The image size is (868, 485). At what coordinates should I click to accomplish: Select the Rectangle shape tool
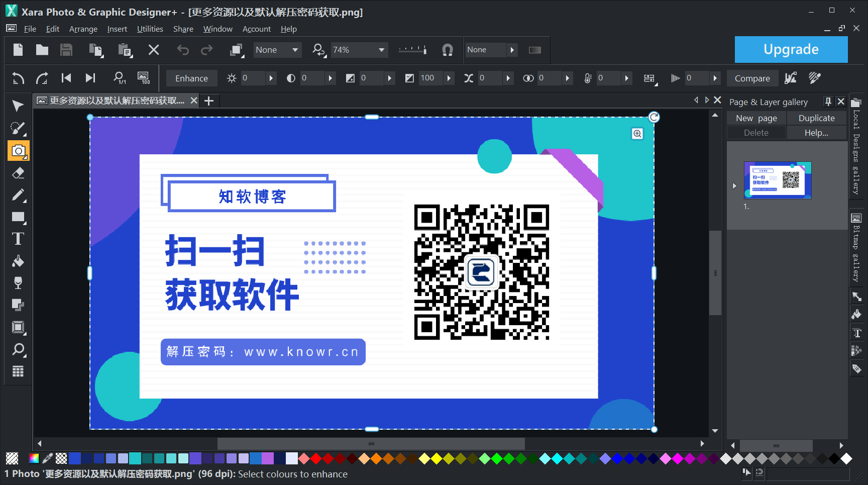pos(18,217)
